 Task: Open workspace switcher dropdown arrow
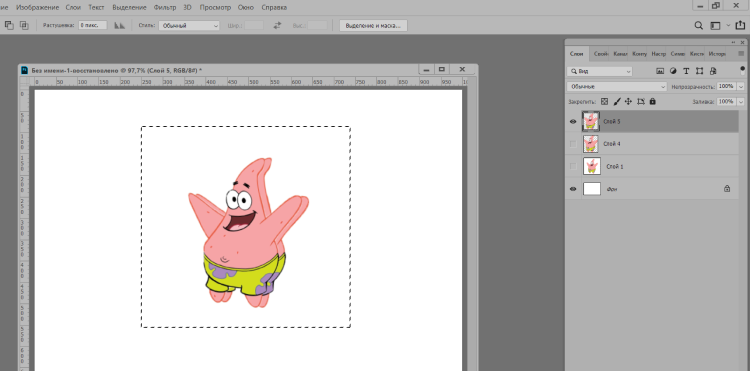728,25
